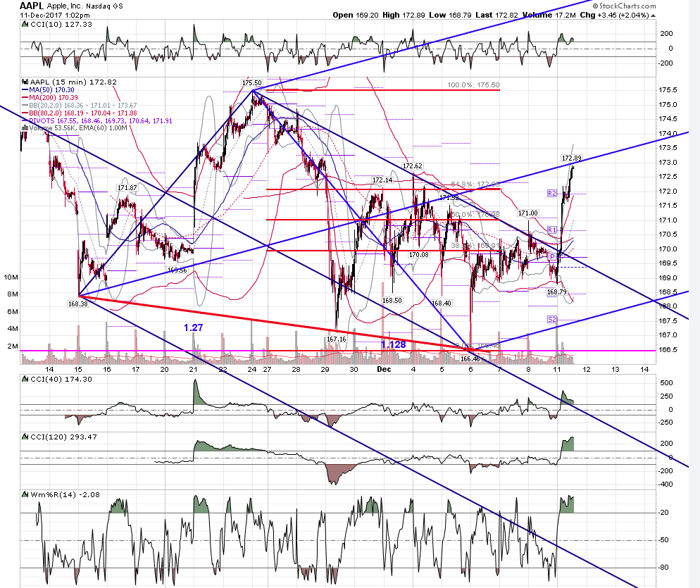This screenshot has height=588, width=700.
Task: Click the blue 1.27 ratio annotation
Action: tap(193, 327)
